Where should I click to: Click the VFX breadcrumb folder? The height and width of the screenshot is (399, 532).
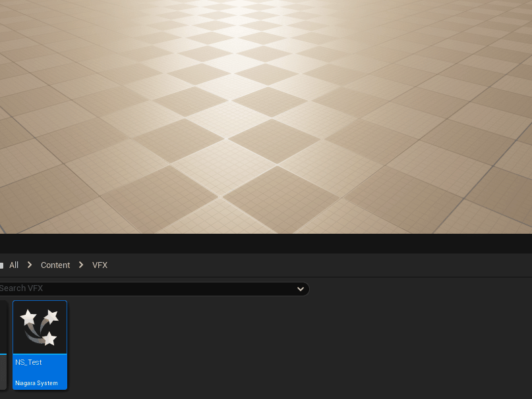100,265
